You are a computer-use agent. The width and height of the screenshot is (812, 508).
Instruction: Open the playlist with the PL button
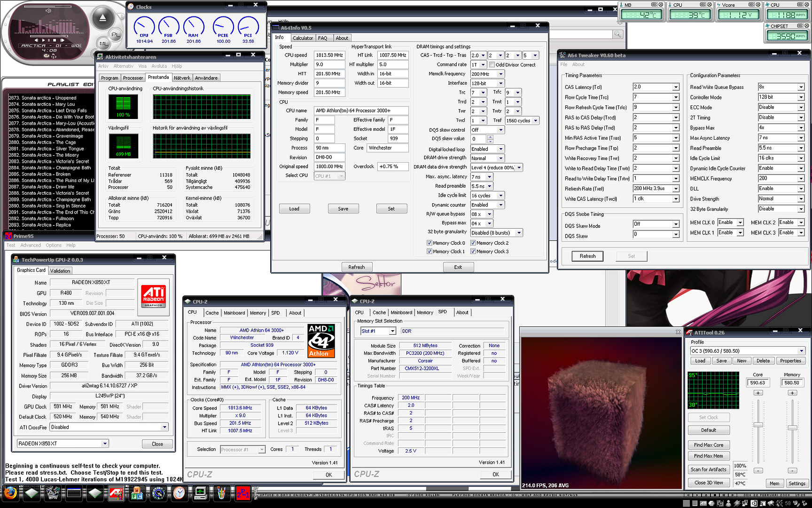[115, 35]
